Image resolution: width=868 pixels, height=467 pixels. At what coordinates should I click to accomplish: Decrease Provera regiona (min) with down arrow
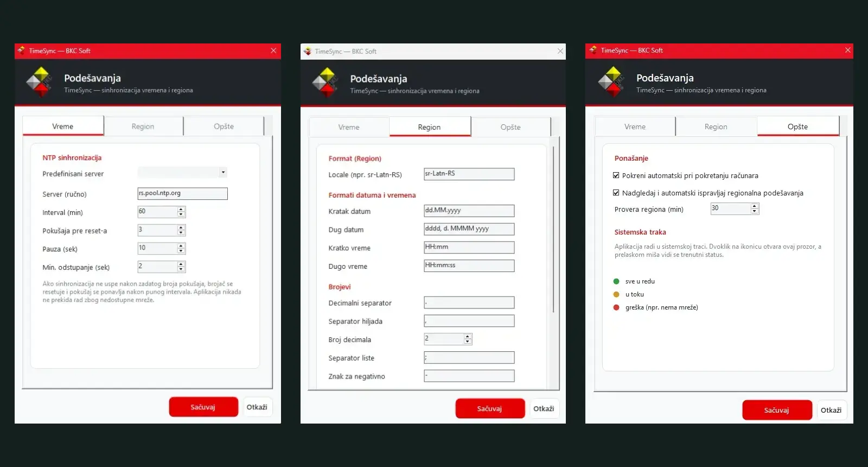coord(754,212)
